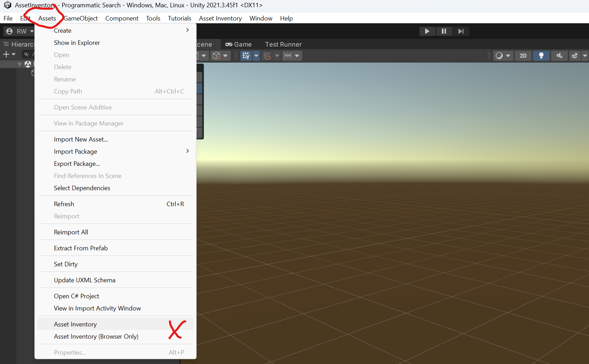Image resolution: width=589 pixels, height=364 pixels.
Task: Choose Update UXML Schema
Action: point(116,280)
